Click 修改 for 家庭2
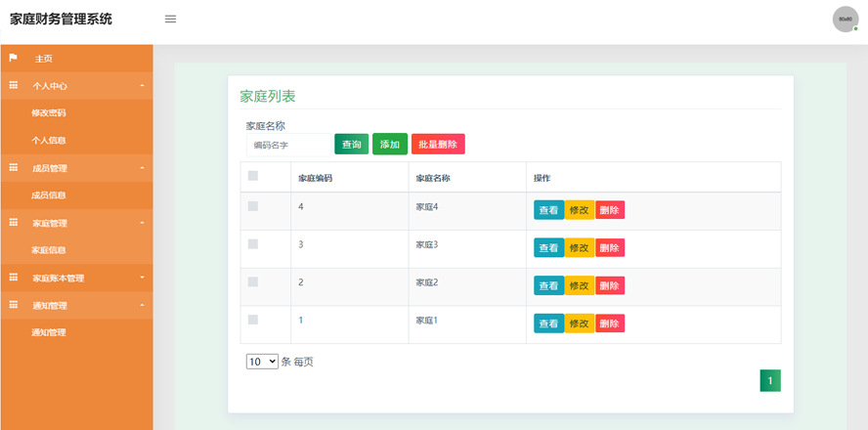Viewport: 868px width, 430px height. coord(579,285)
